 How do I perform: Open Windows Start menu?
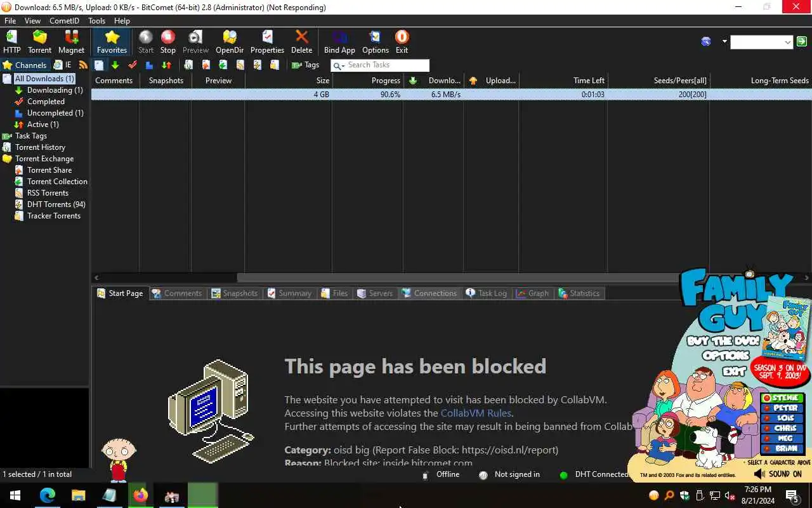[x=15, y=495]
